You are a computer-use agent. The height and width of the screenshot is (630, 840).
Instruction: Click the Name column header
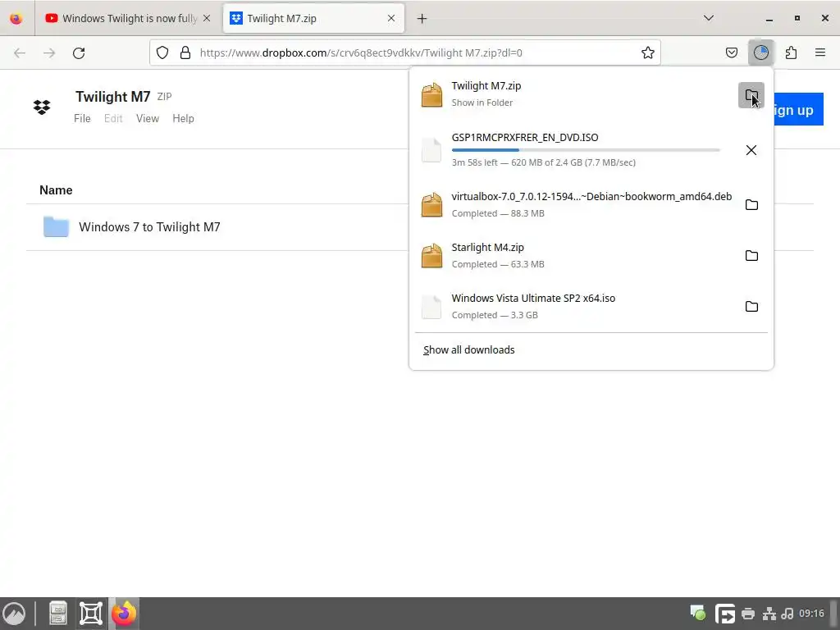[56, 190]
